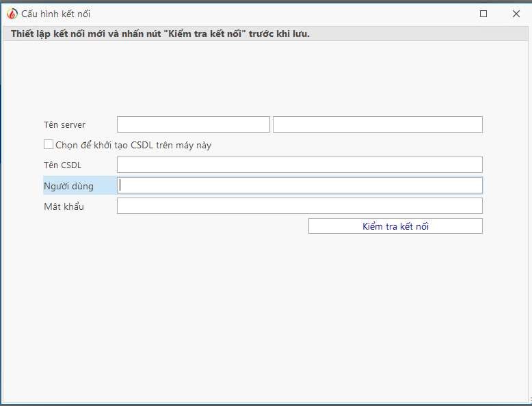Select the Tên CSDL input field

coord(300,165)
